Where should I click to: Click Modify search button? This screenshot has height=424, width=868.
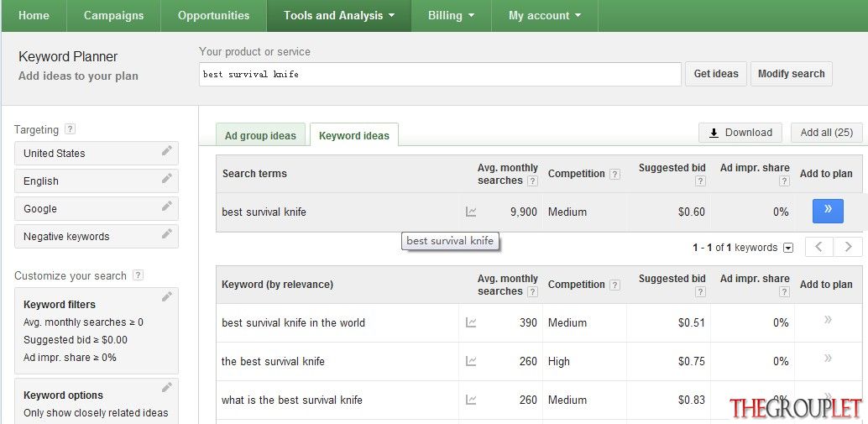(791, 74)
